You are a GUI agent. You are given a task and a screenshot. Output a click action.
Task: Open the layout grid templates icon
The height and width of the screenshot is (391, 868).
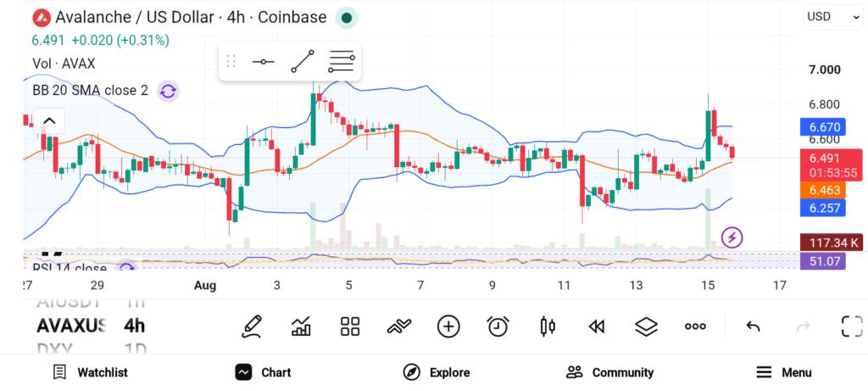click(350, 327)
